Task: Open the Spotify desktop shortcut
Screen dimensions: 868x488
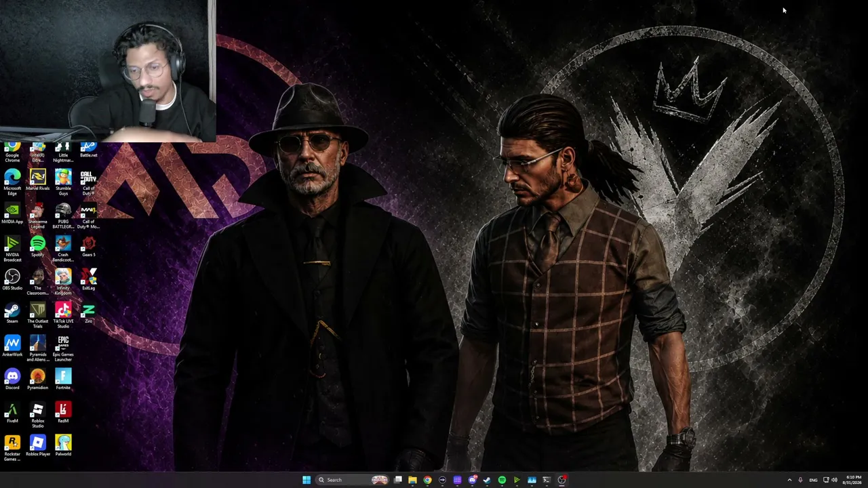Action: click(37, 246)
